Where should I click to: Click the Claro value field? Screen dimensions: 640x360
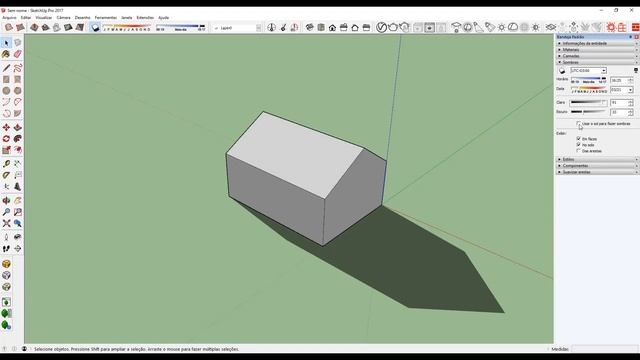tap(619, 102)
